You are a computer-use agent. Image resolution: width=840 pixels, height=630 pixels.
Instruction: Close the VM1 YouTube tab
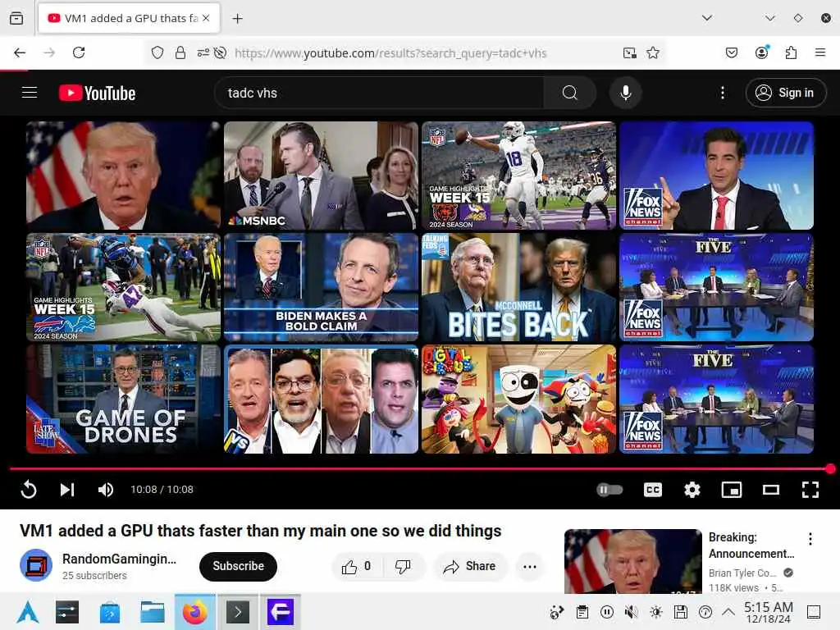(x=206, y=18)
